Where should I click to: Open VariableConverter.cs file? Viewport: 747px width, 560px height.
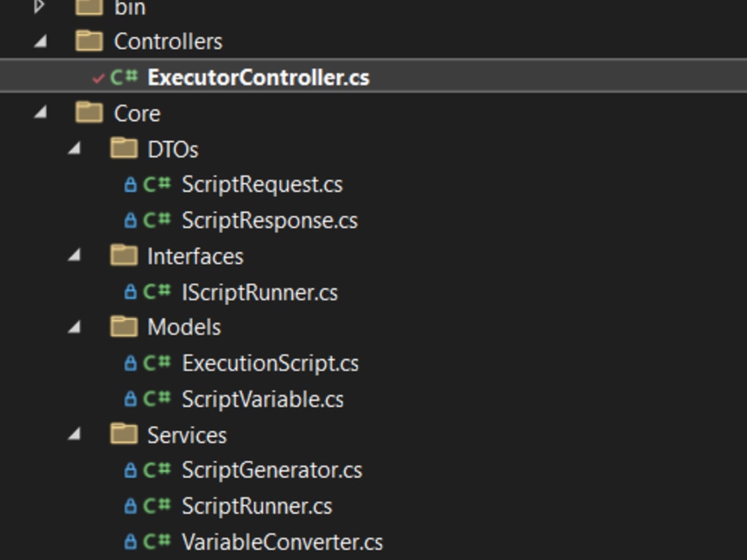282,542
